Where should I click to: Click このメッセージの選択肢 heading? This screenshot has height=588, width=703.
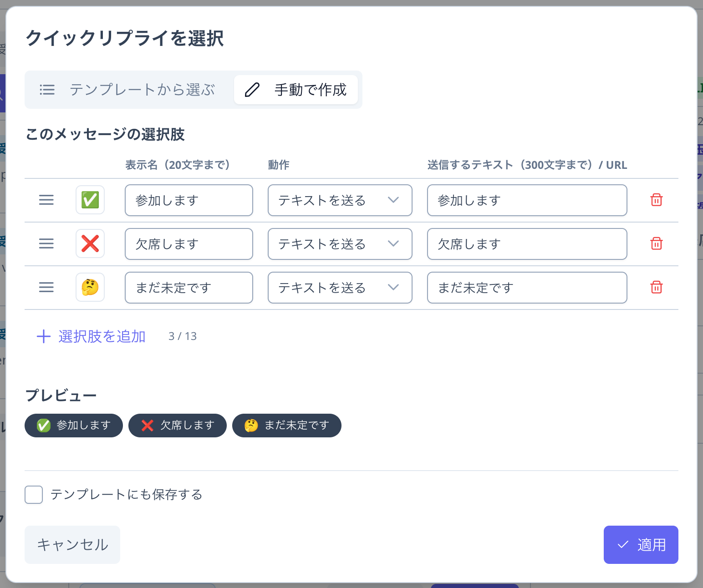pos(105,134)
